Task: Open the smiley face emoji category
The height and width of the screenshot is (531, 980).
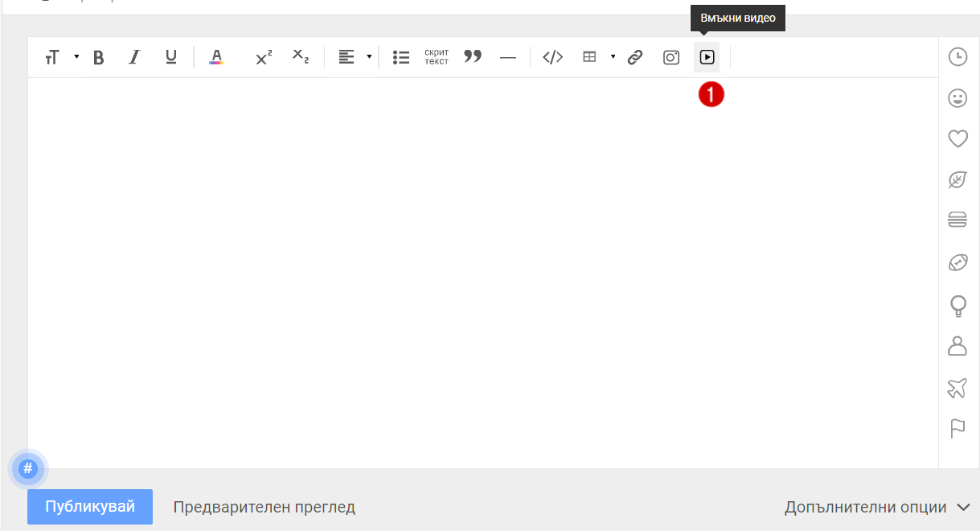Action: click(957, 98)
